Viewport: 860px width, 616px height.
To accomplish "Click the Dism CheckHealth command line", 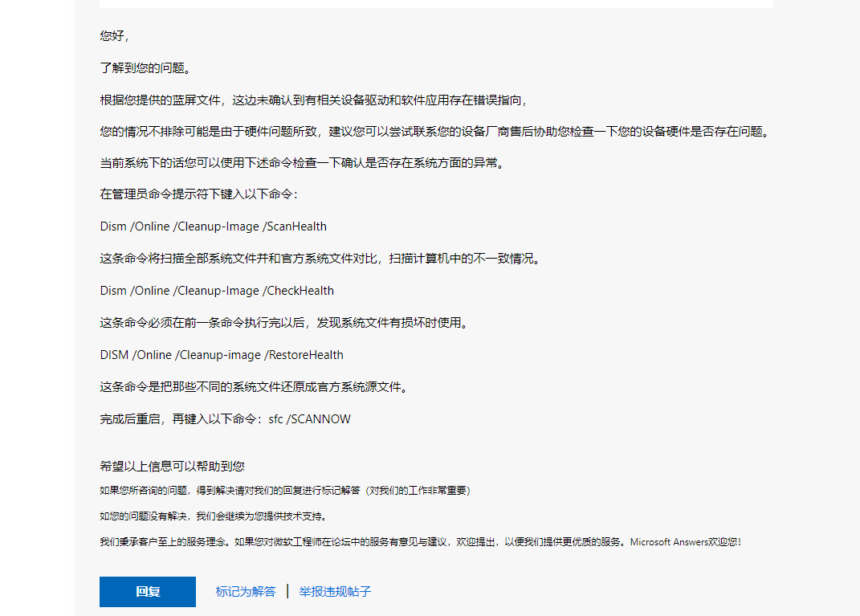I will coord(217,291).
